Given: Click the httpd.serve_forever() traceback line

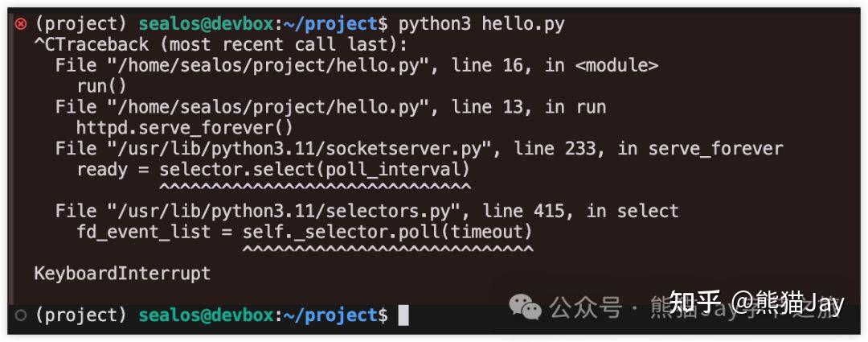Looking at the screenshot, I should (x=185, y=128).
